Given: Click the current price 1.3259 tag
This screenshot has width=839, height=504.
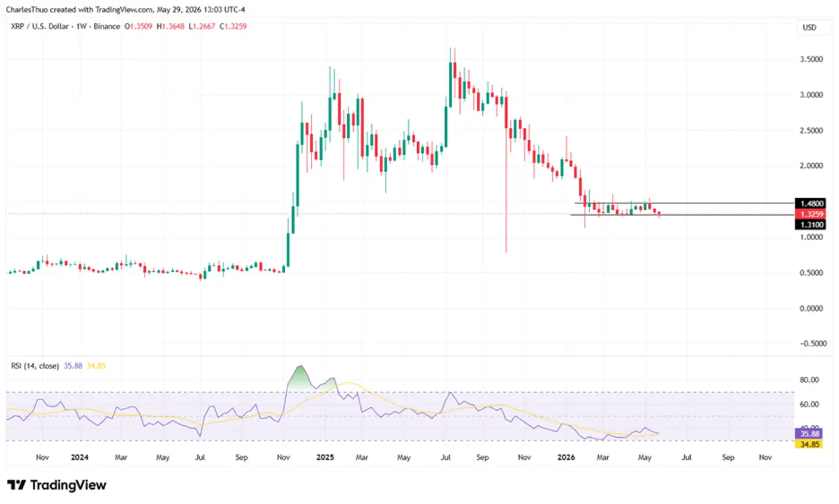Looking at the screenshot, I should (812, 214).
